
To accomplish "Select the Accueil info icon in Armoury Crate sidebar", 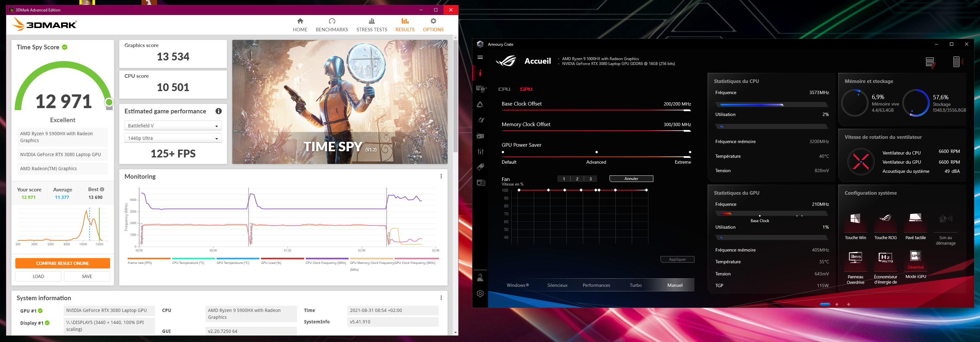I will point(480,73).
